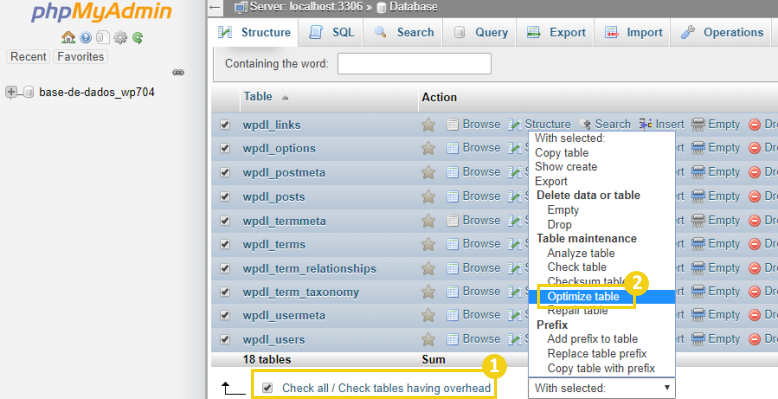Search in wpdl_links table

[605, 124]
